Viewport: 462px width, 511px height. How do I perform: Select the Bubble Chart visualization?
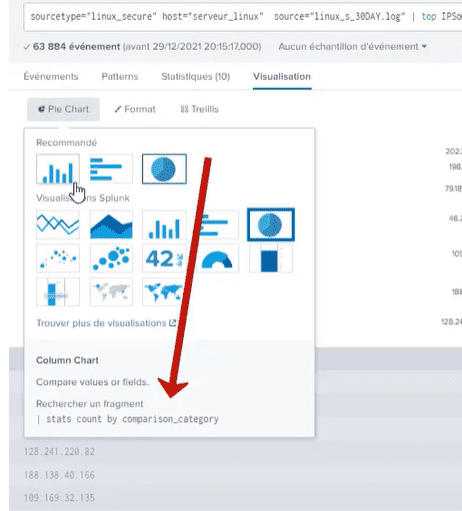coord(111,258)
